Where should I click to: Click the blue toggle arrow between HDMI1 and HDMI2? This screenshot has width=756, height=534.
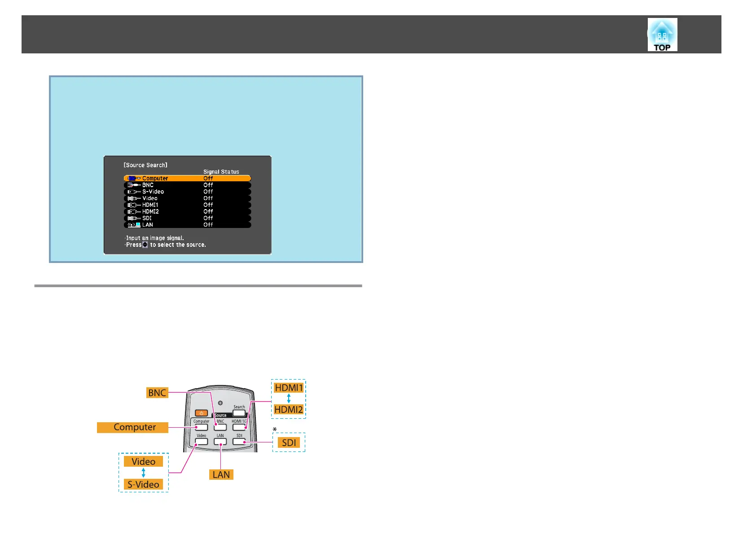pos(289,398)
